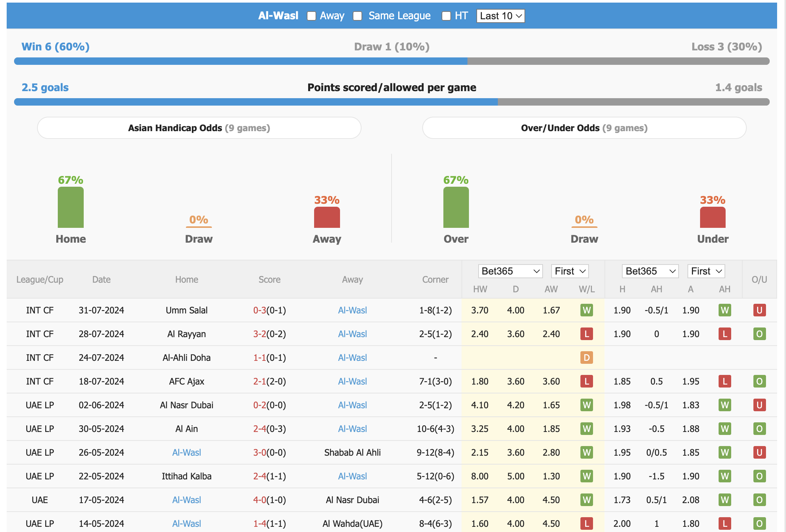Click Shabab Al Ahli team name

(x=352, y=452)
